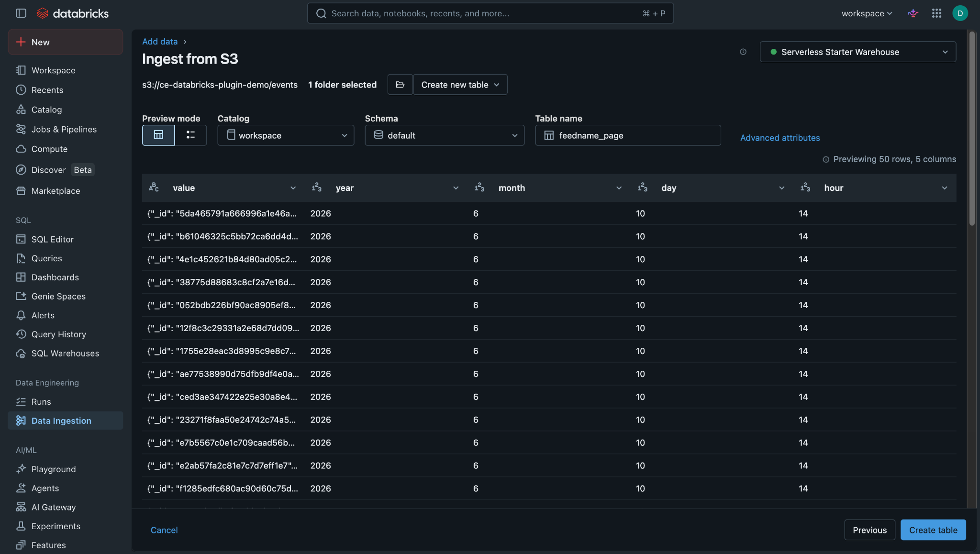Open the Create new table dropdown
The height and width of the screenshot is (554, 980).
click(x=460, y=85)
